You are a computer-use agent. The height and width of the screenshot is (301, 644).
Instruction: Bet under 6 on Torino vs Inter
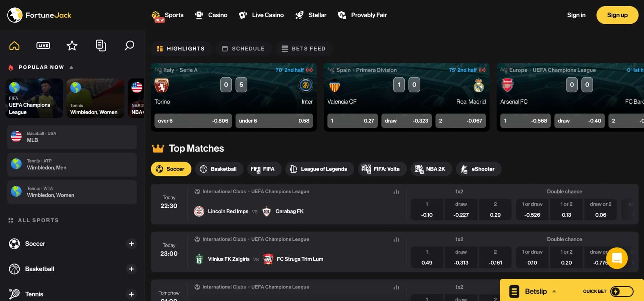[x=274, y=121]
